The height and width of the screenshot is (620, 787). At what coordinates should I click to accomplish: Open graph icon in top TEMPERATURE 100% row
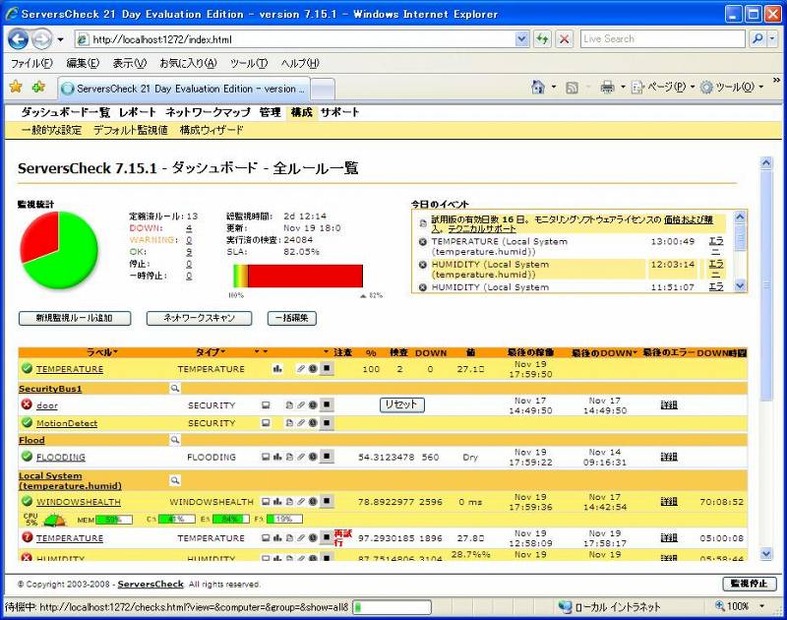277,369
